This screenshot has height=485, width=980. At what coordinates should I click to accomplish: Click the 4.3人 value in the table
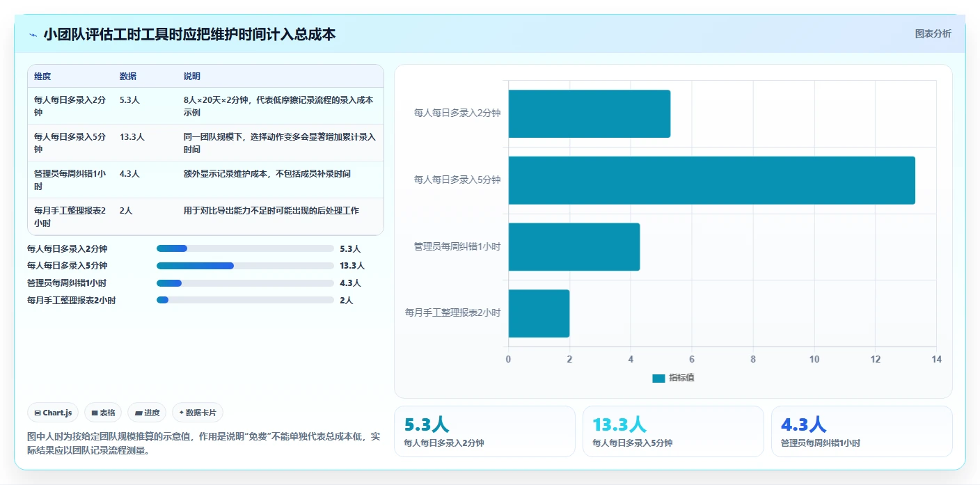(129, 174)
